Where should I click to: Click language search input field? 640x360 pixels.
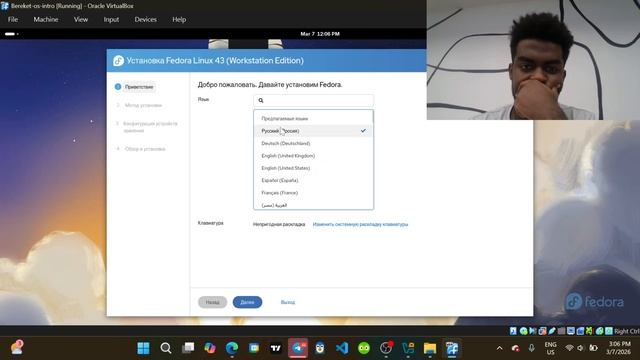point(313,100)
